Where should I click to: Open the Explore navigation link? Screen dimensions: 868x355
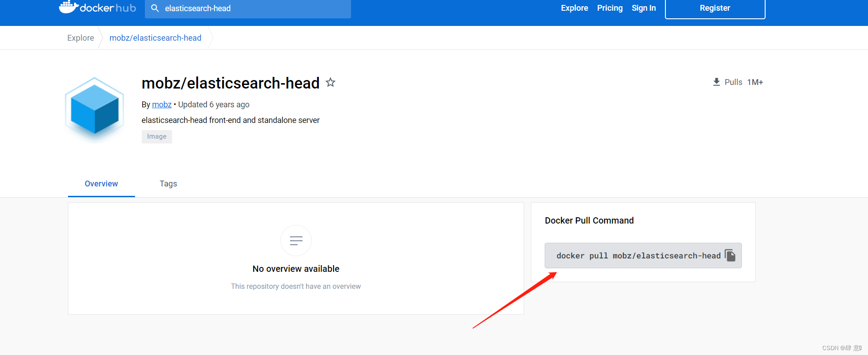click(574, 8)
